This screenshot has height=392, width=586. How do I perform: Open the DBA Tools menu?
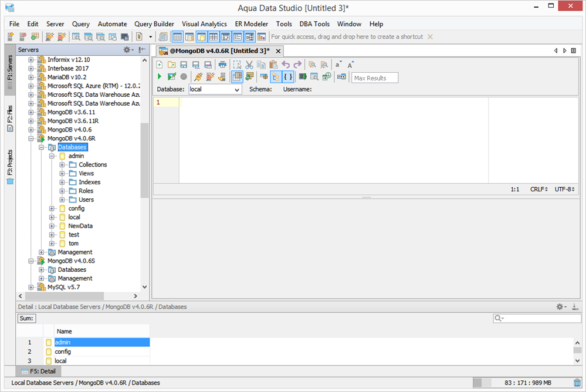coord(314,24)
